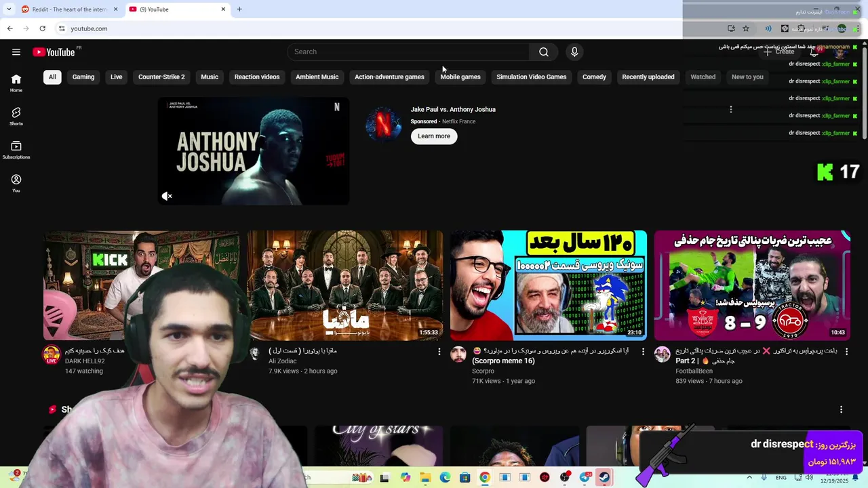Filter by Comedy chip
The width and height of the screenshot is (868, 488).
[594, 77]
